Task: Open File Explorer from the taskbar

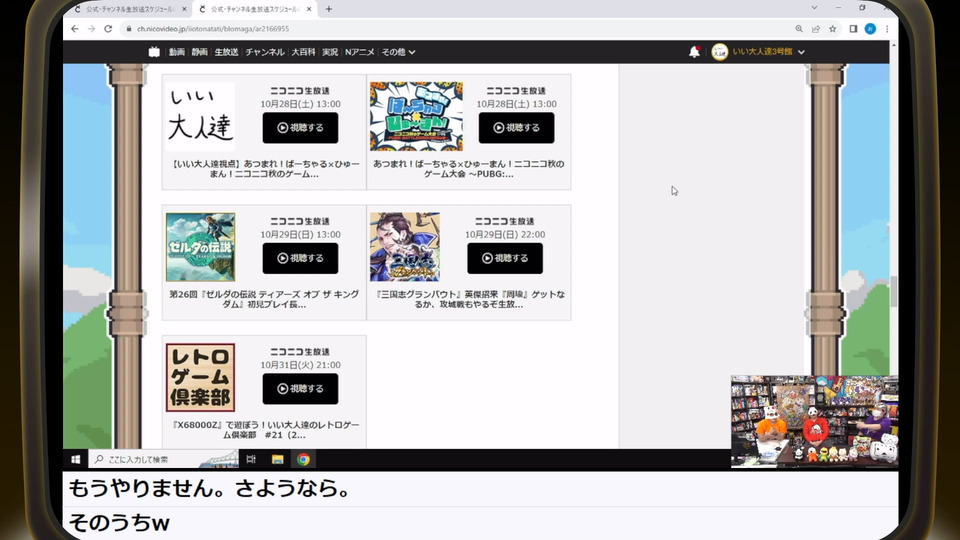Action: tap(277, 459)
